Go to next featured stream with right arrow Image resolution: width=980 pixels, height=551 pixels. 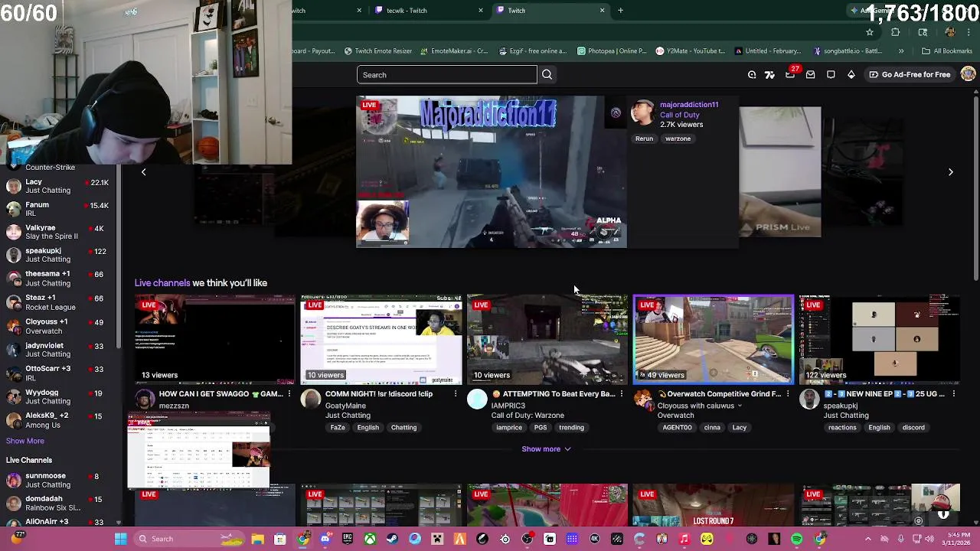coord(951,172)
